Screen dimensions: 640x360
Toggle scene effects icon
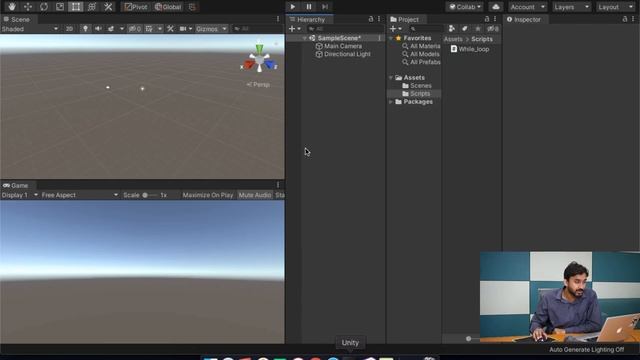(x=111, y=29)
